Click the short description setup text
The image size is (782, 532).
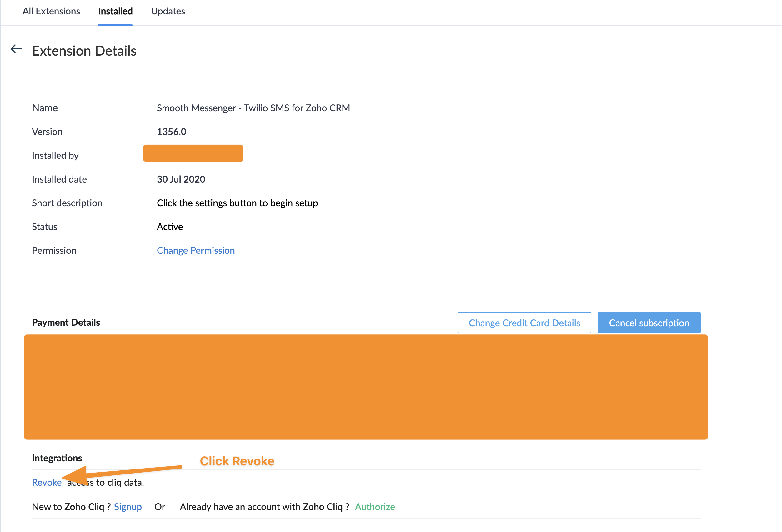click(x=237, y=203)
